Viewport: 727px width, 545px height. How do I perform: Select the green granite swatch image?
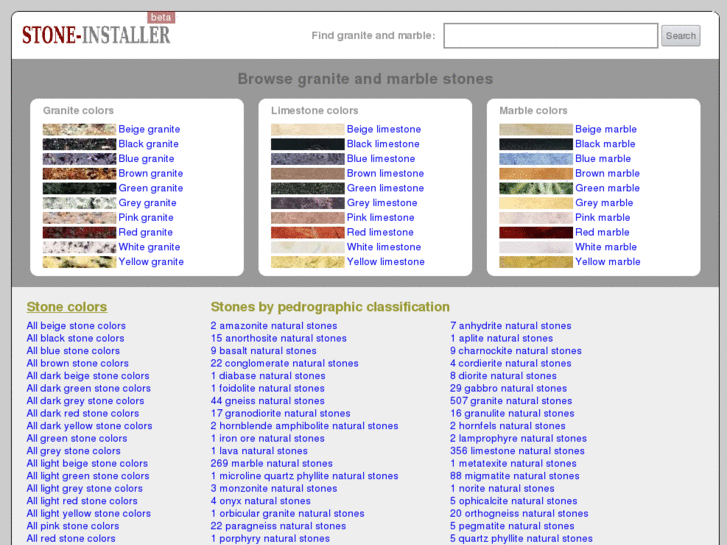(79, 188)
